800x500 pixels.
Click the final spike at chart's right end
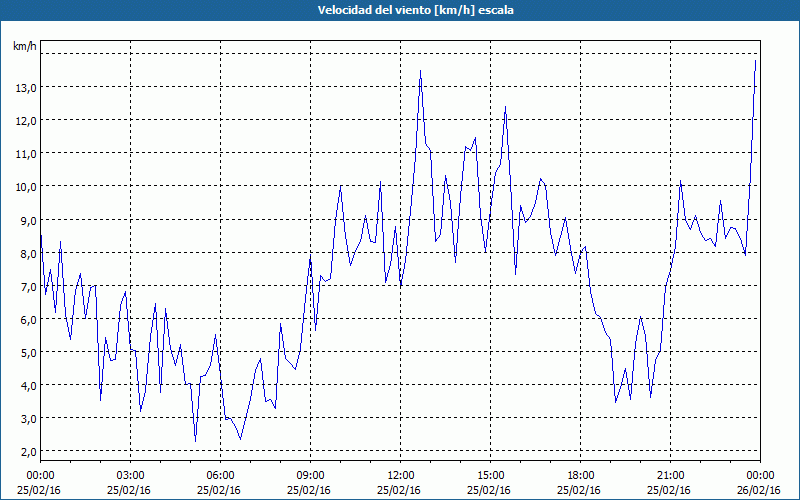[x=755, y=61]
